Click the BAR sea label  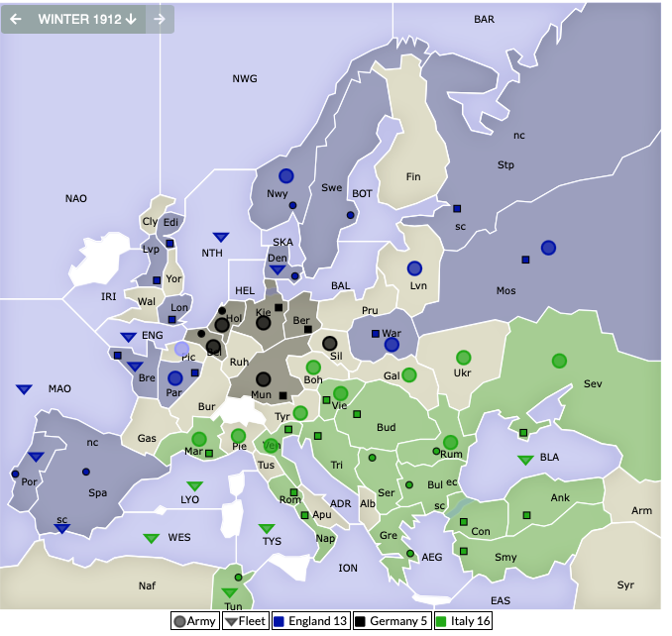pos(484,19)
